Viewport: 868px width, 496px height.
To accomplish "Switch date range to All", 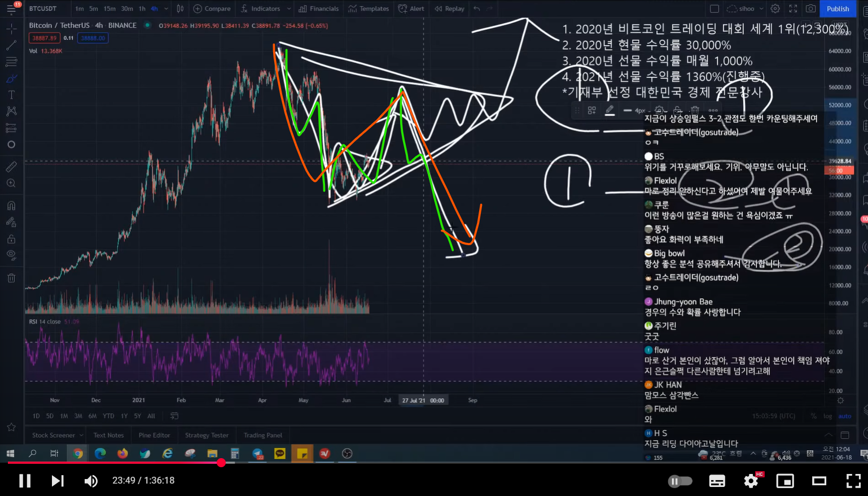I will click(x=151, y=416).
